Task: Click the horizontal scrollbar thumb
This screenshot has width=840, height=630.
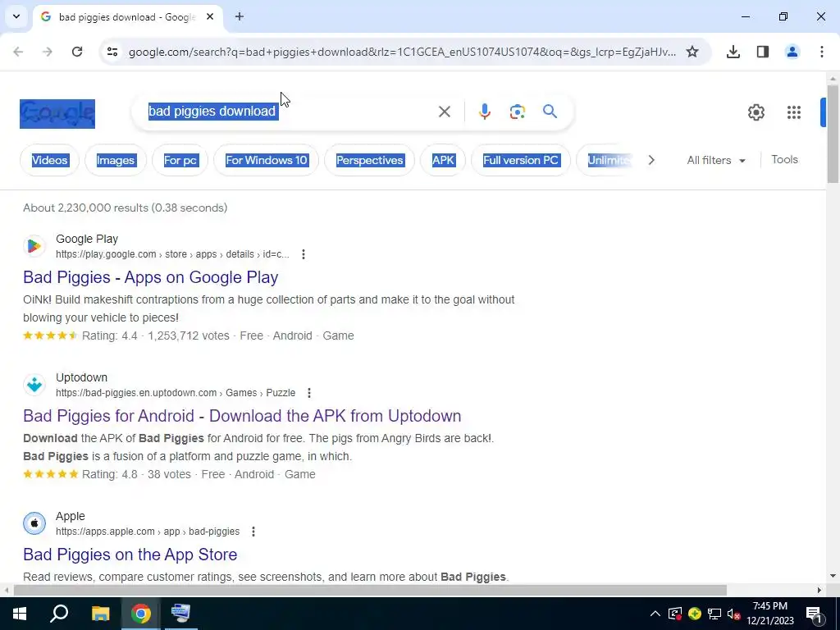Action: click(x=370, y=591)
